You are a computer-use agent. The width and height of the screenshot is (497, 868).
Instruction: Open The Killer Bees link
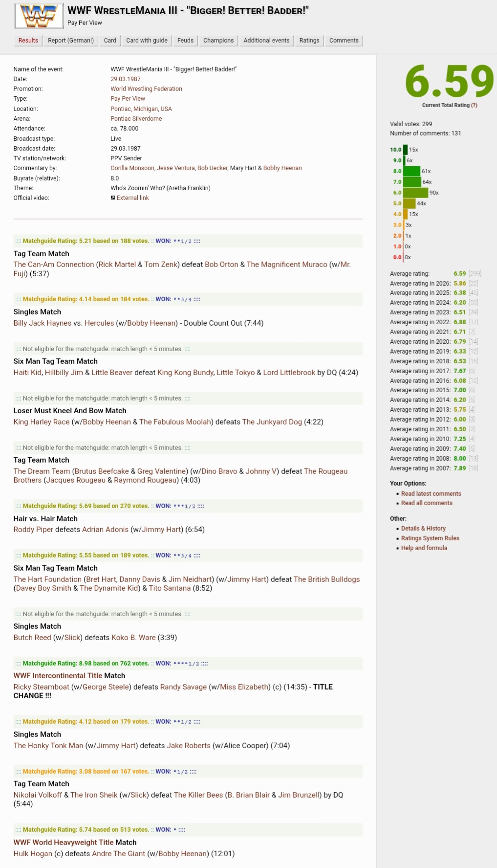click(198, 795)
